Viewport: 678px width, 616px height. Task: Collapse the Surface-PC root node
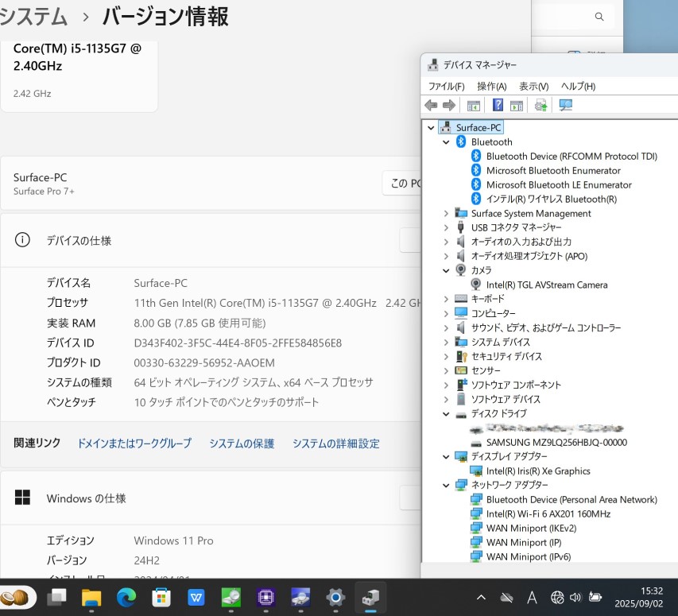point(431,127)
